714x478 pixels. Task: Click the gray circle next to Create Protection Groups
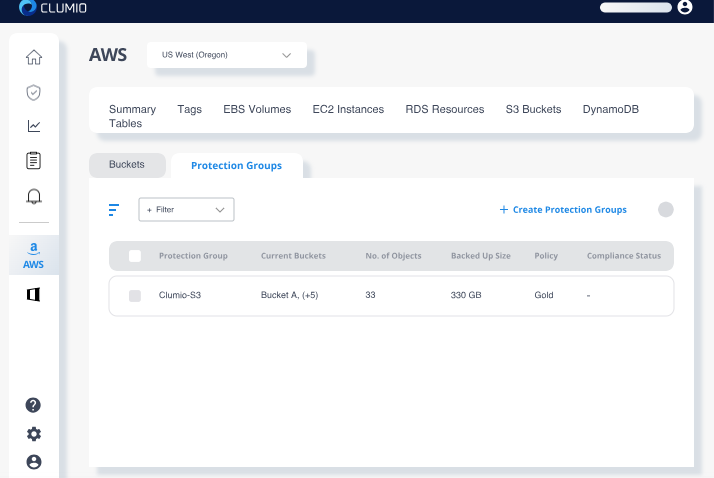click(x=666, y=209)
